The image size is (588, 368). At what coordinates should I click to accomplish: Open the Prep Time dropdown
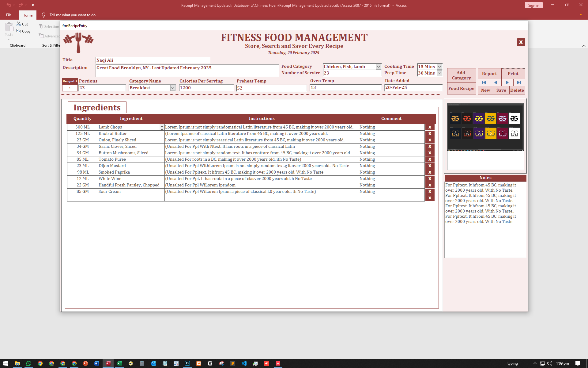coord(439,73)
